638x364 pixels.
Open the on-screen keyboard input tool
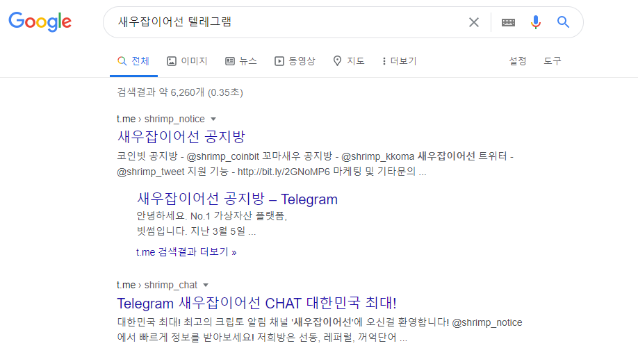tap(508, 22)
